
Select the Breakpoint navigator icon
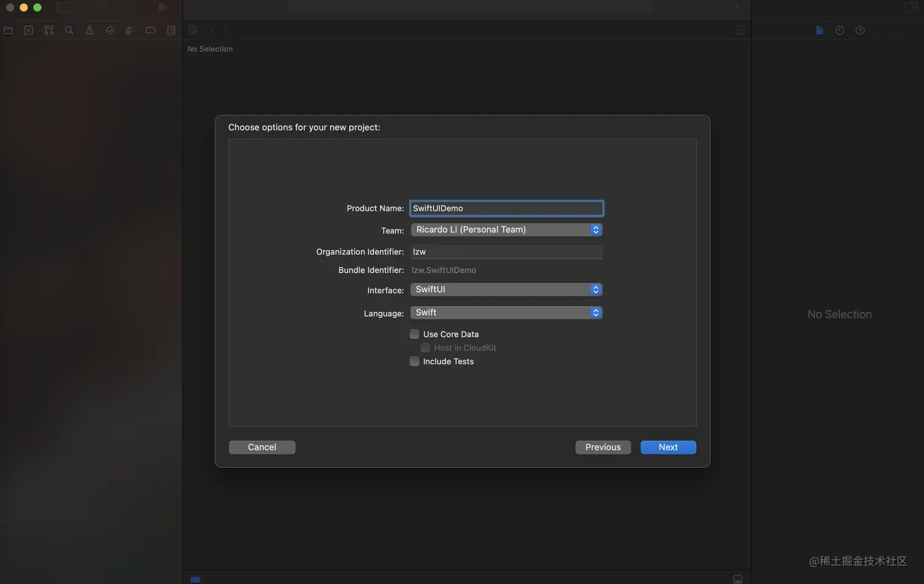click(x=150, y=30)
